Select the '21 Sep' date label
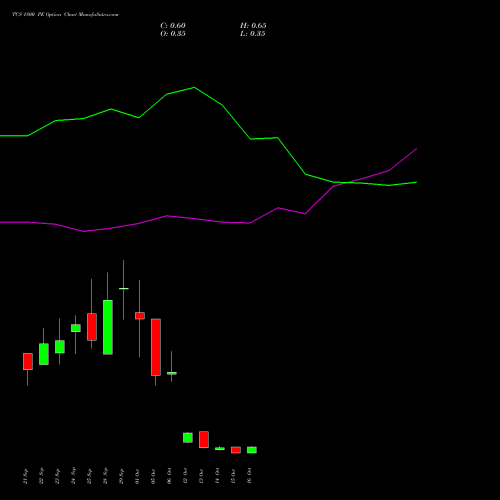The height and width of the screenshot is (500, 500). tap(25, 476)
